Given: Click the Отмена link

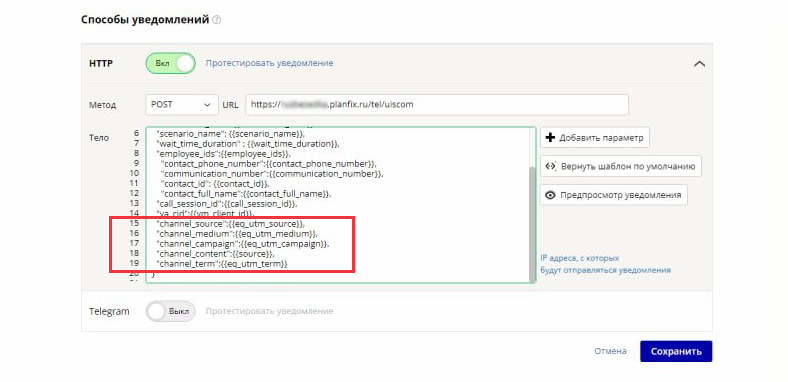Looking at the screenshot, I should (x=611, y=351).
